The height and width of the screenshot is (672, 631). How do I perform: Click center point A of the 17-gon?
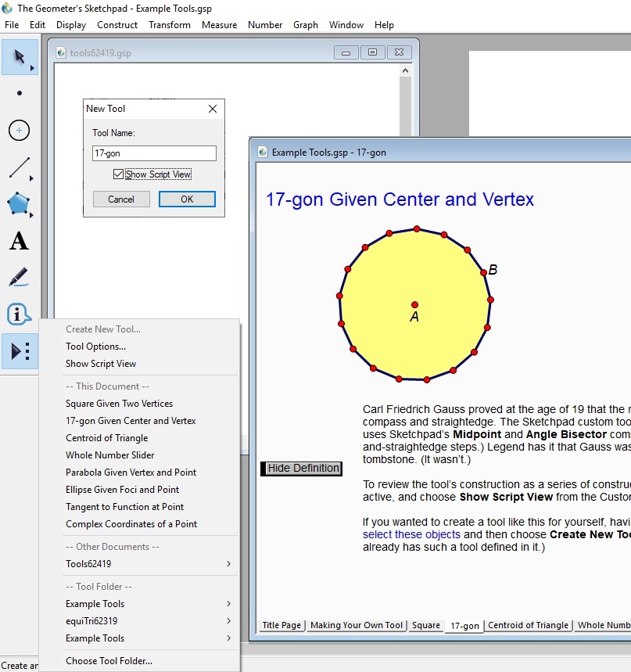(414, 305)
